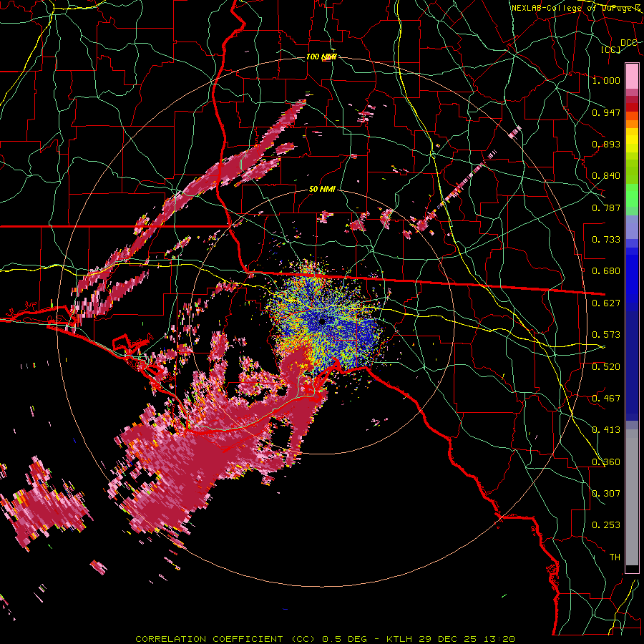This screenshot has width=644, height=644.
Task: Pick the light pink swatch atop the color bar
Action: point(632,76)
